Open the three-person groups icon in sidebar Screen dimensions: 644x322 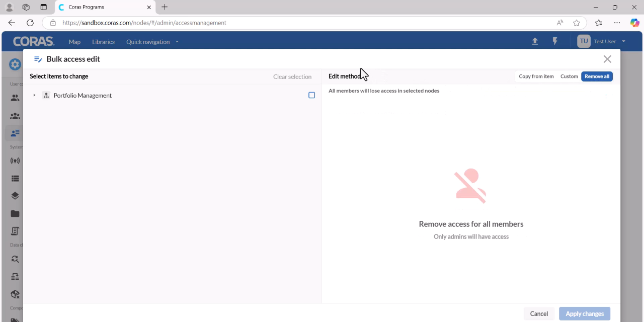click(15, 116)
